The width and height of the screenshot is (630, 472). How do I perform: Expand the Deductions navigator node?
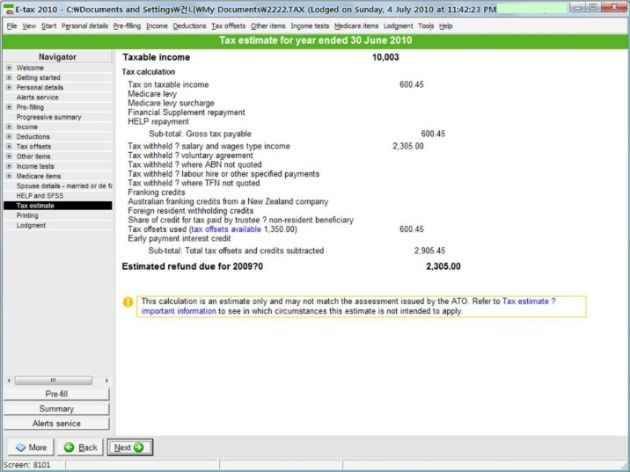(9, 137)
